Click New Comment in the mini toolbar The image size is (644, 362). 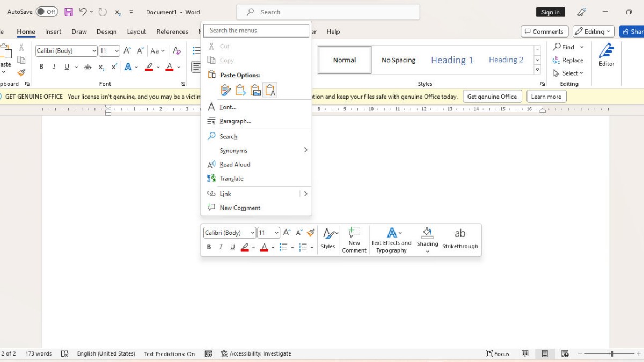click(x=354, y=239)
